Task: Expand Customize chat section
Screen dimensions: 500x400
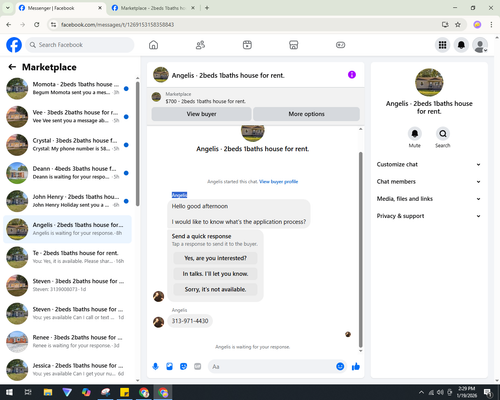Action: tap(429, 164)
